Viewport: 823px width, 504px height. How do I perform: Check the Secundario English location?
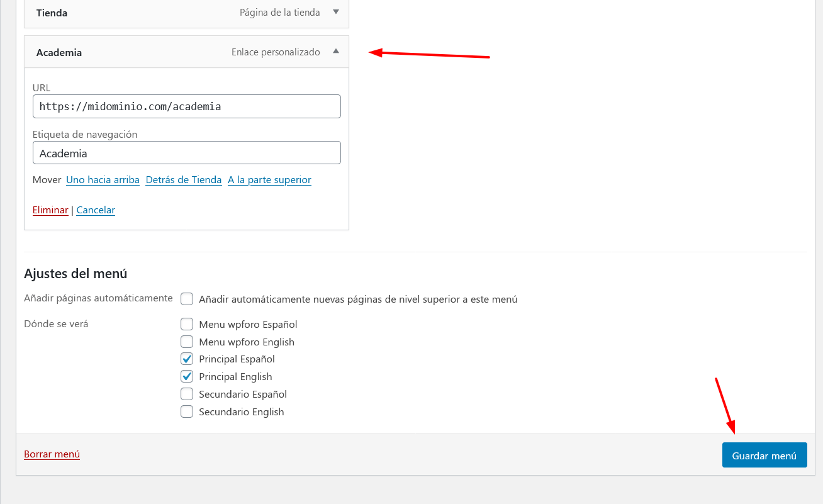(187, 412)
